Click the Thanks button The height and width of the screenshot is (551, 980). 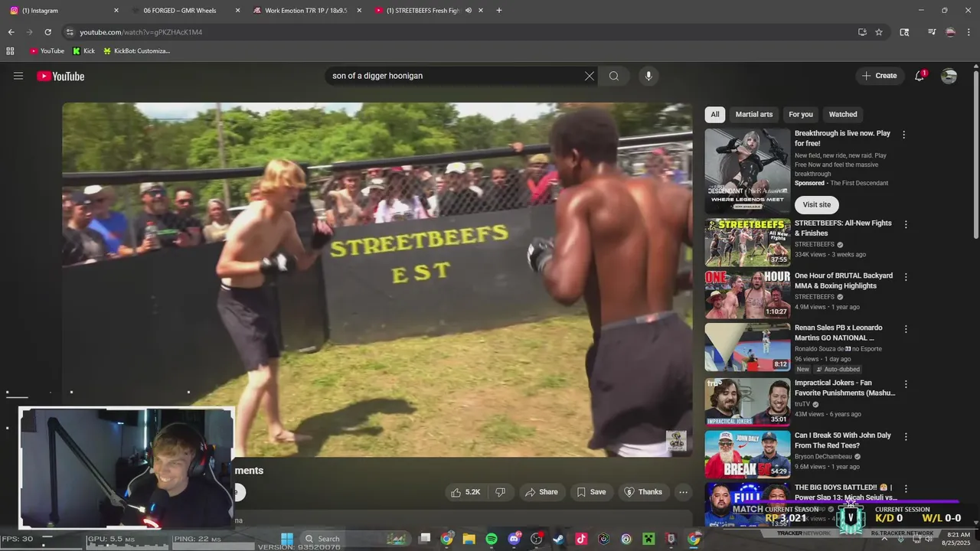pos(643,492)
